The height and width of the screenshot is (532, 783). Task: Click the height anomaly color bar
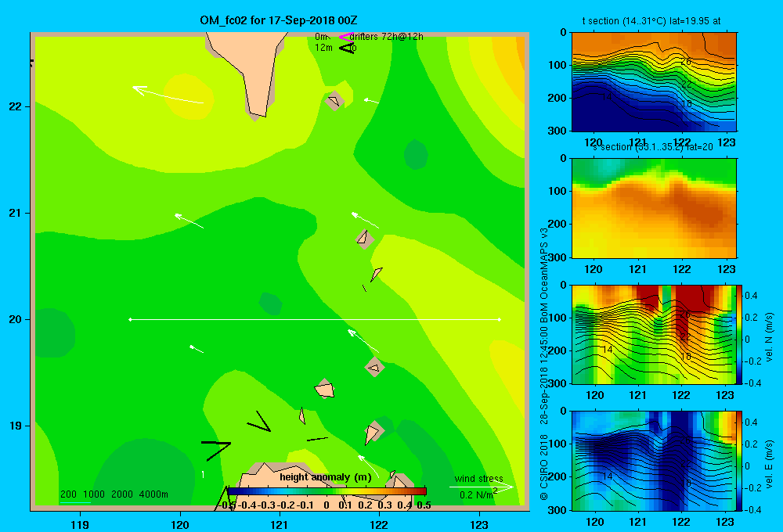(x=327, y=491)
